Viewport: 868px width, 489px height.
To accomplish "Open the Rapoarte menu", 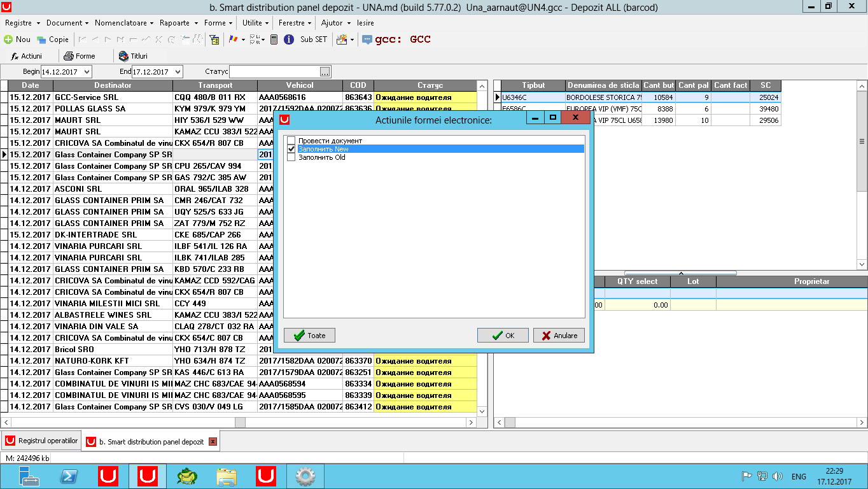I will [178, 22].
